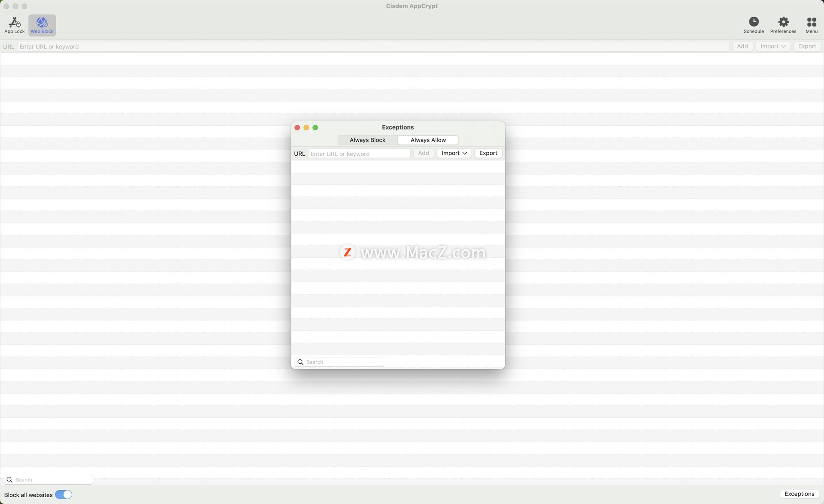824x504 pixels.
Task: Click the Export button in main window
Action: [807, 46]
